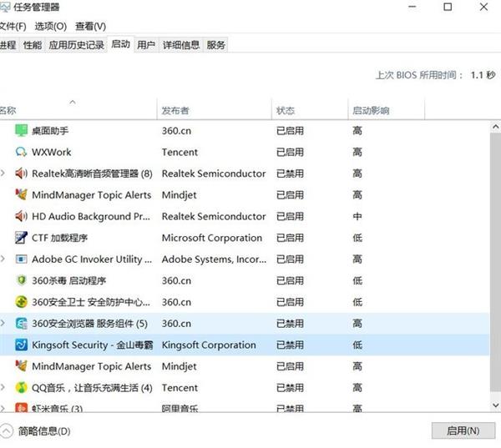Switch to the 进程 tab
The width and height of the screenshot is (501, 448).
tap(8, 45)
